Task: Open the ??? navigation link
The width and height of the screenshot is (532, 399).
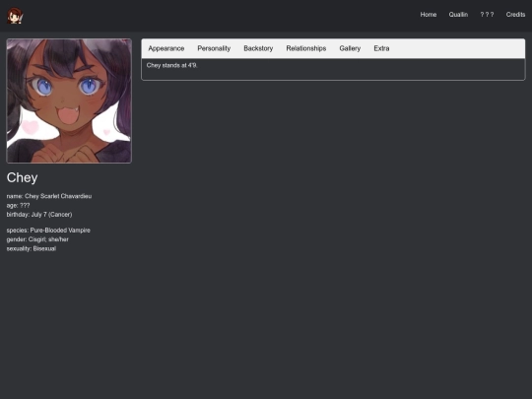Action: pyautogui.click(x=487, y=15)
